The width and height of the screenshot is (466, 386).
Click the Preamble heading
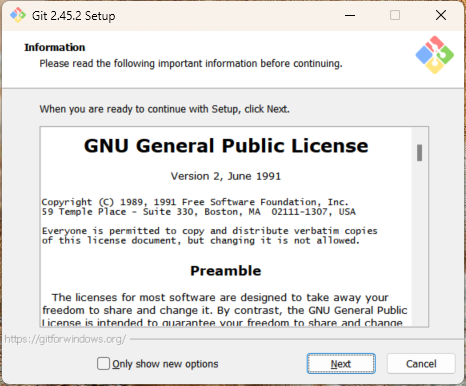point(226,271)
